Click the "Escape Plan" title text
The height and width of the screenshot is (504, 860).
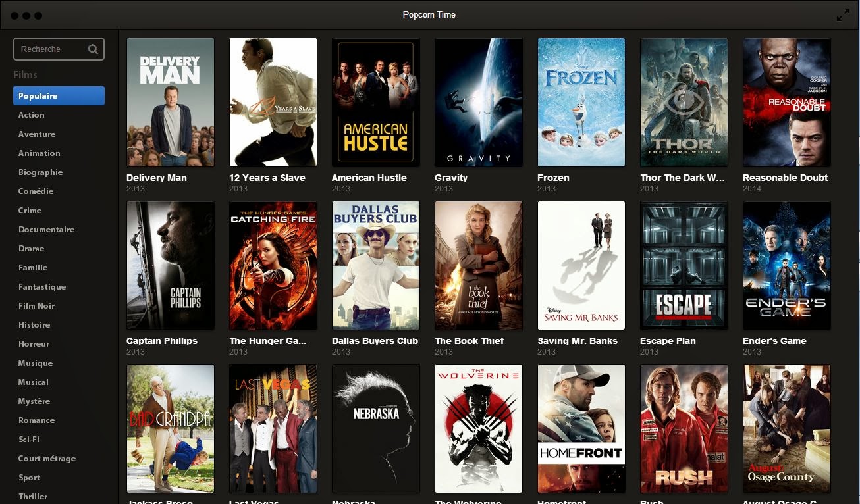tap(668, 341)
